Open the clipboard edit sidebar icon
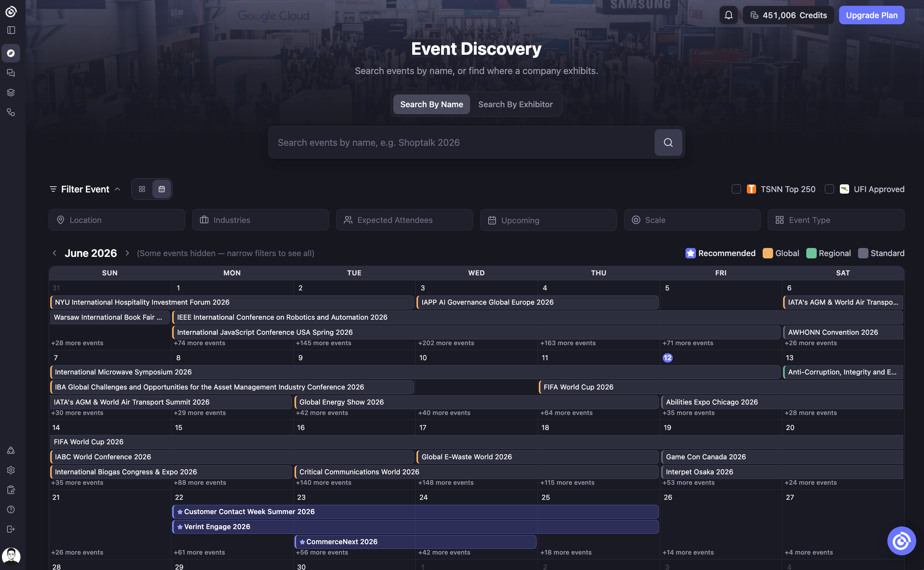 click(11, 490)
